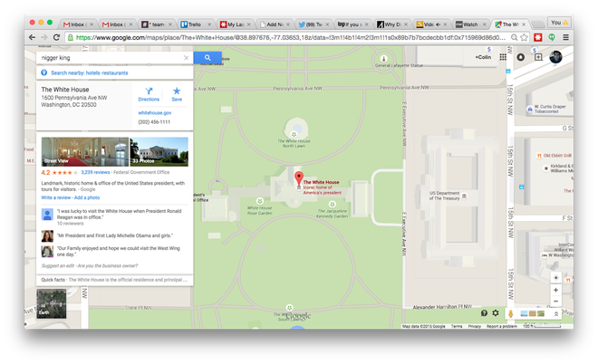Open the Terms link in map footer

tap(457, 326)
